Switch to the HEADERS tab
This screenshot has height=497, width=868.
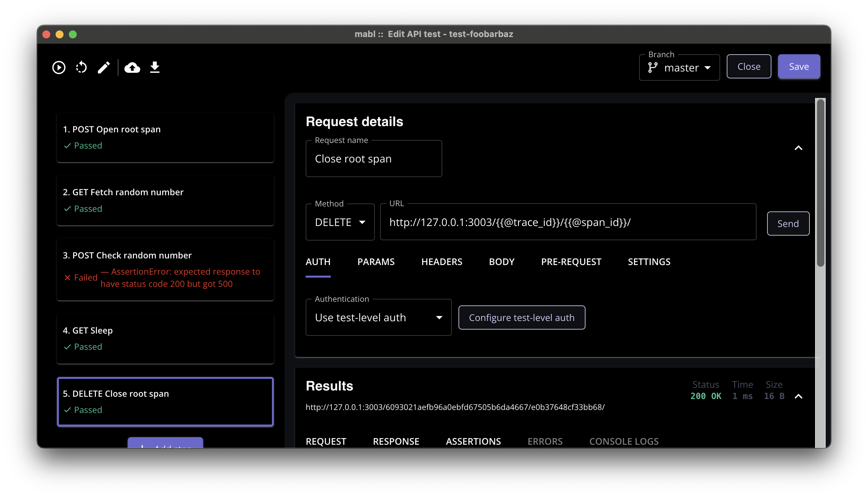click(x=442, y=262)
